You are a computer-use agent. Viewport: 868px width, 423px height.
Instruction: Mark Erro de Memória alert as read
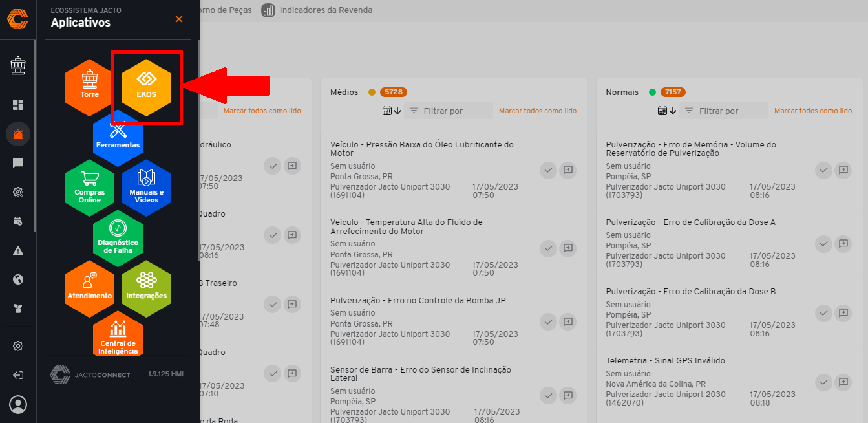click(x=823, y=170)
